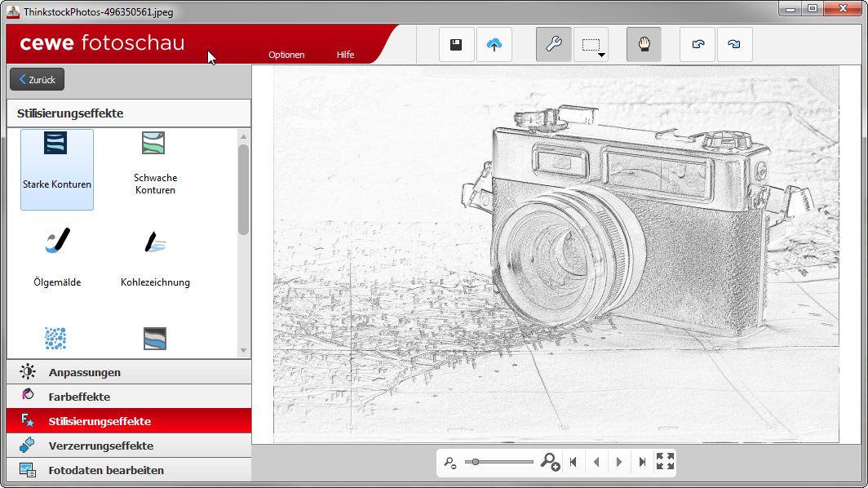Image resolution: width=868 pixels, height=488 pixels.
Task: Click the redo arrow icon
Action: click(x=734, y=45)
